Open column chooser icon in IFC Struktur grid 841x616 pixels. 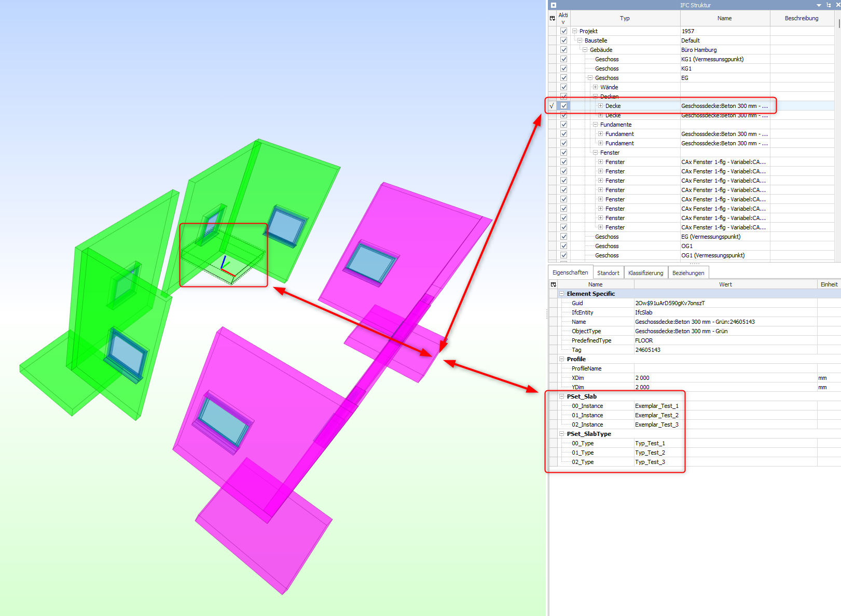[552, 18]
